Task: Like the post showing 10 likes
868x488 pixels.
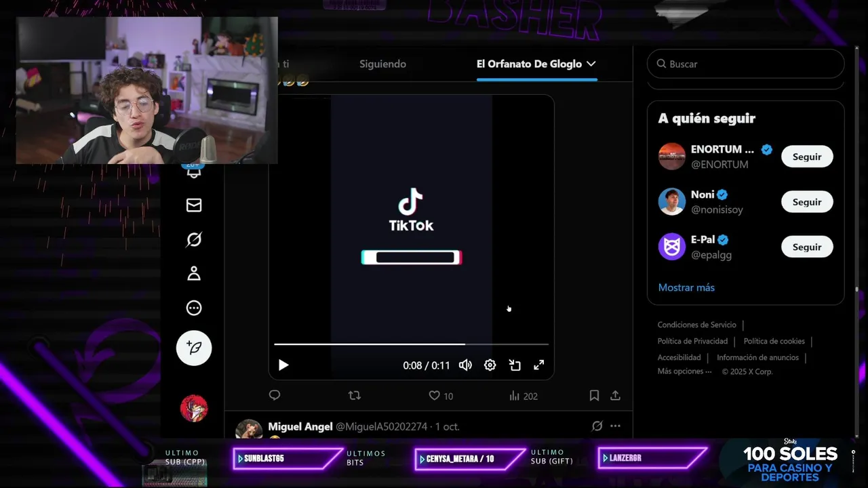Action: point(441,396)
